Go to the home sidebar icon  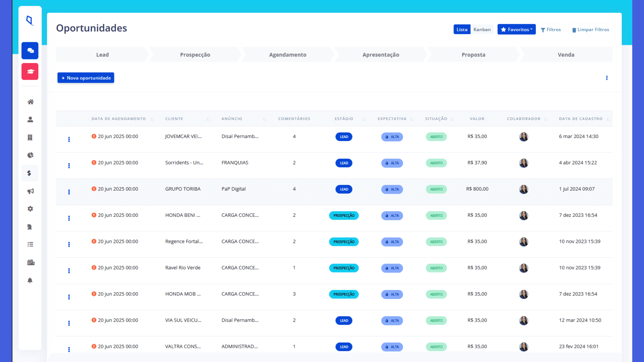point(30,102)
